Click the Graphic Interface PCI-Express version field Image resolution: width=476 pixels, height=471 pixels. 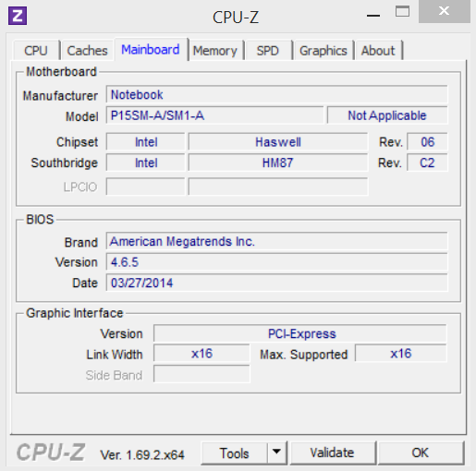(x=300, y=333)
